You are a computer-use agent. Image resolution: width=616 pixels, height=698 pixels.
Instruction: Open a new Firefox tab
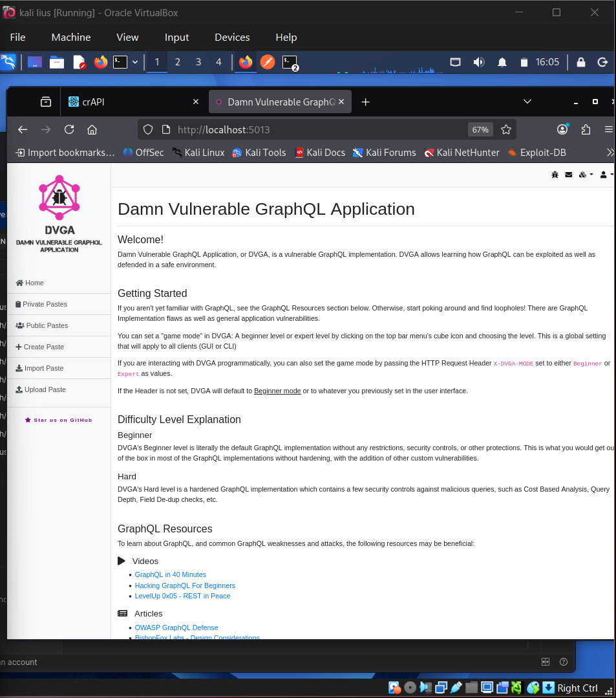[366, 102]
